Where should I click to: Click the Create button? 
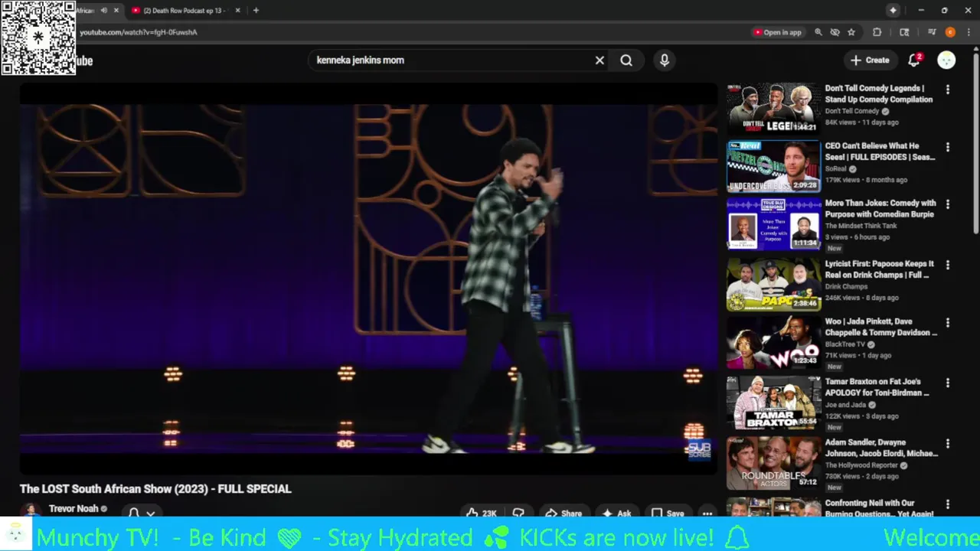pyautogui.click(x=870, y=60)
